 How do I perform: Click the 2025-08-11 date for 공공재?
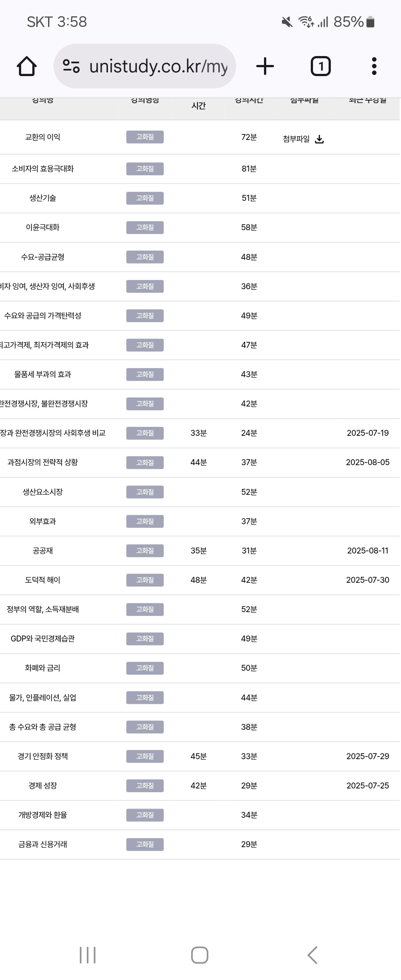point(368,551)
